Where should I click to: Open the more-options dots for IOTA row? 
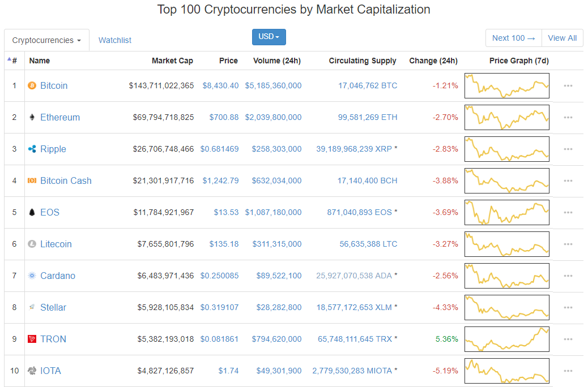point(568,371)
